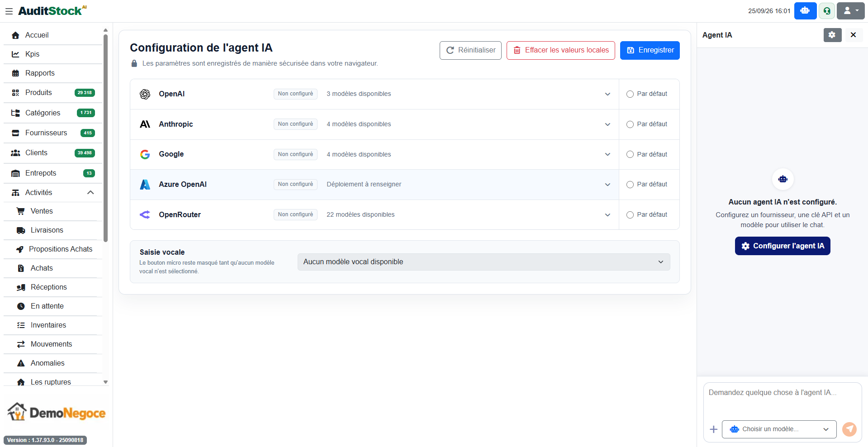Click the Azure OpenAI logo

click(x=145, y=185)
